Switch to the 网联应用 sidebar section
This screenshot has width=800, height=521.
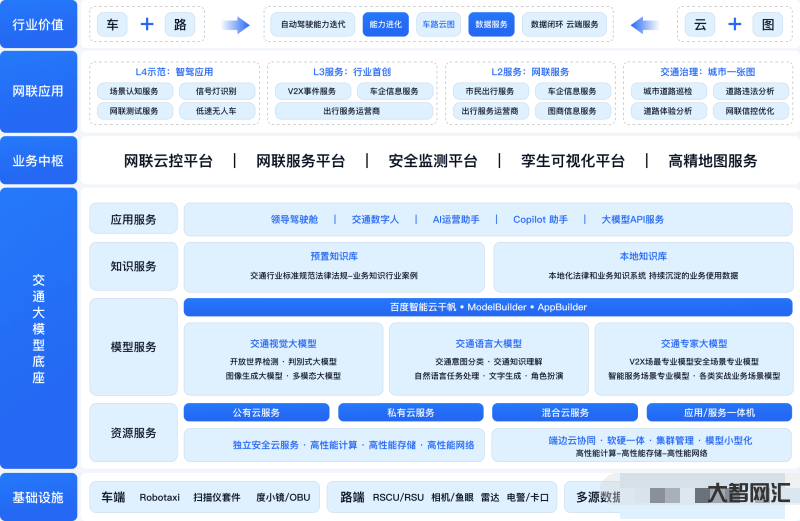(39, 91)
